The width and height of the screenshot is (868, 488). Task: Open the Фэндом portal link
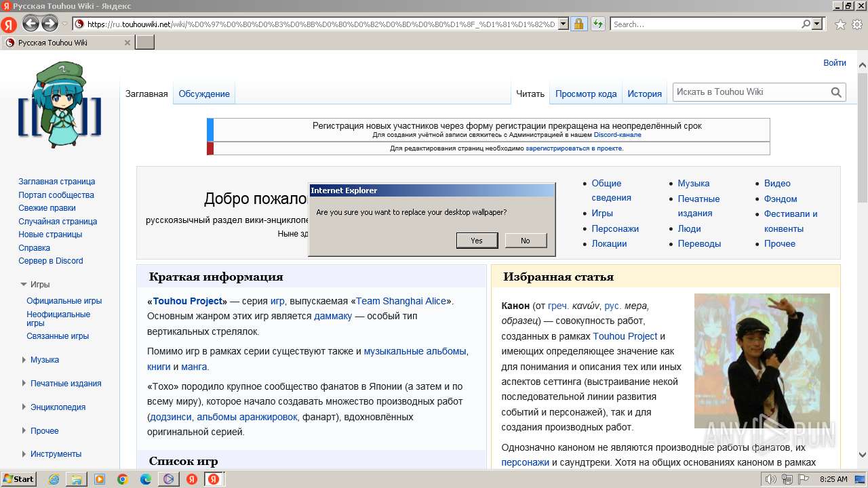pos(781,199)
